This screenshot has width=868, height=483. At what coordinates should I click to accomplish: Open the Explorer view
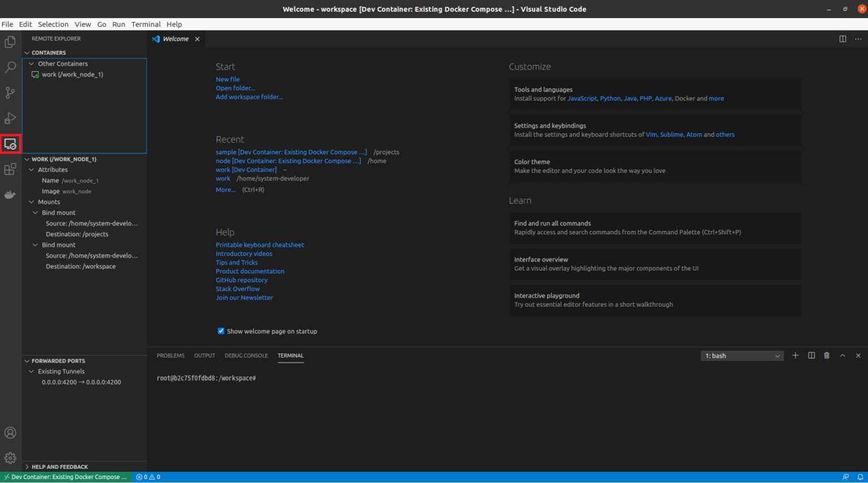10,41
